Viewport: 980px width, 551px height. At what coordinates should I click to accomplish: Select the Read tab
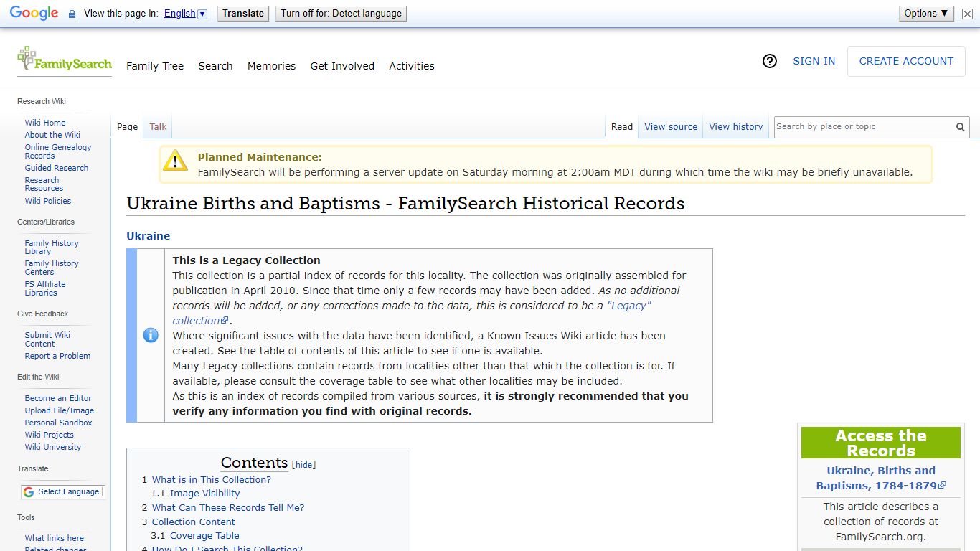tap(622, 127)
